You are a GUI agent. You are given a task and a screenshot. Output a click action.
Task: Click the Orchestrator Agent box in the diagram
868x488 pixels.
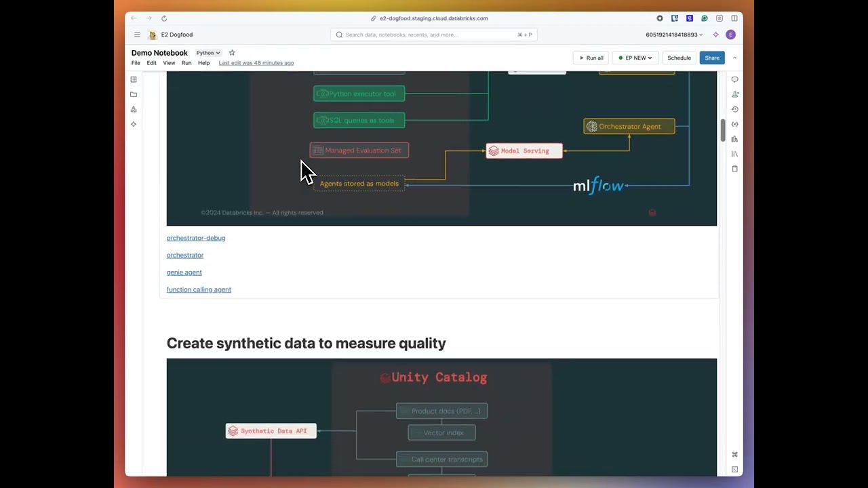click(x=629, y=127)
